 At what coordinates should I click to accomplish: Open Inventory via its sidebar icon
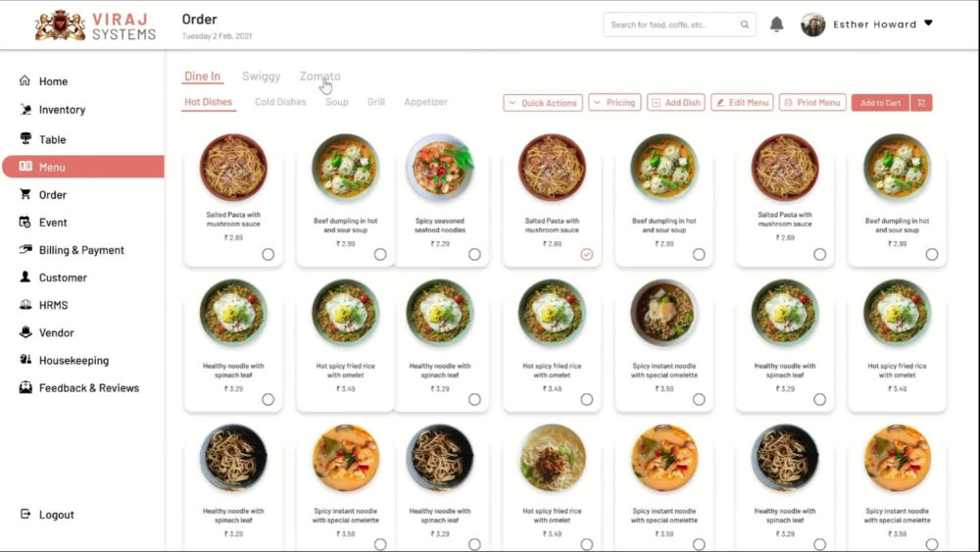[25, 109]
